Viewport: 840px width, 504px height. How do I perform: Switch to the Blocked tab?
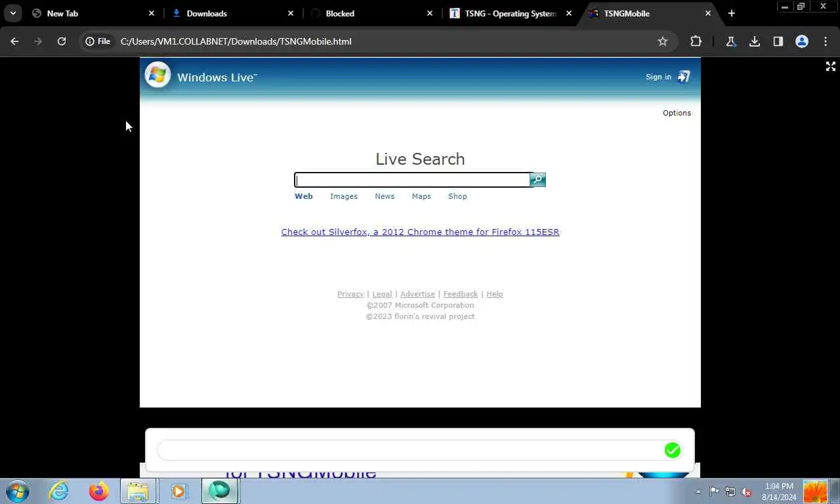click(369, 13)
